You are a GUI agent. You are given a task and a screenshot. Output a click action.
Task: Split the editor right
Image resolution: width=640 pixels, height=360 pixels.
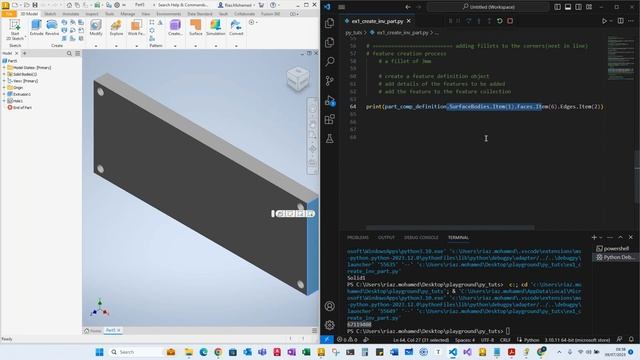620,21
